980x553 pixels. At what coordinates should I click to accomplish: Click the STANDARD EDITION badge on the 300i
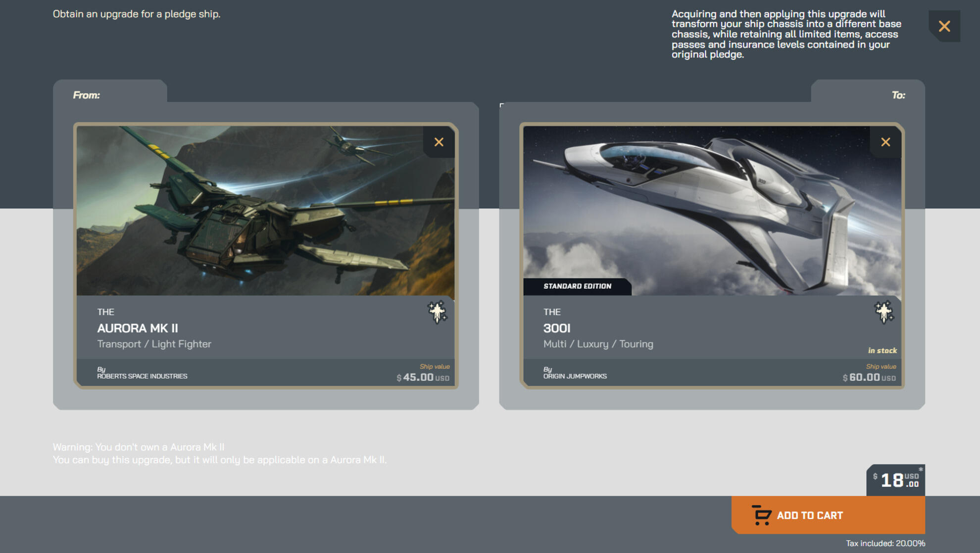(x=577, y=285)
